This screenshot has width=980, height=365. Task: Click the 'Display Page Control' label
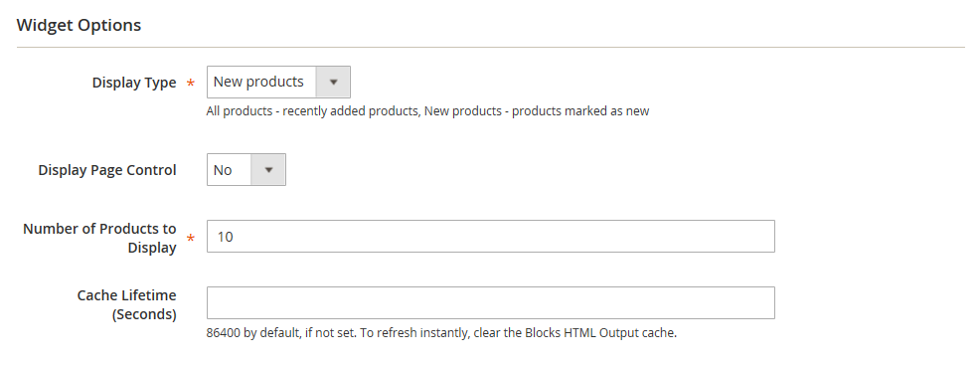(107, 170)
